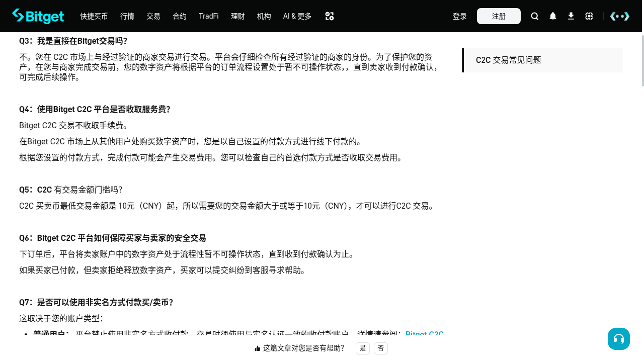Open the Bitget logo homepage link

(38, 16)
